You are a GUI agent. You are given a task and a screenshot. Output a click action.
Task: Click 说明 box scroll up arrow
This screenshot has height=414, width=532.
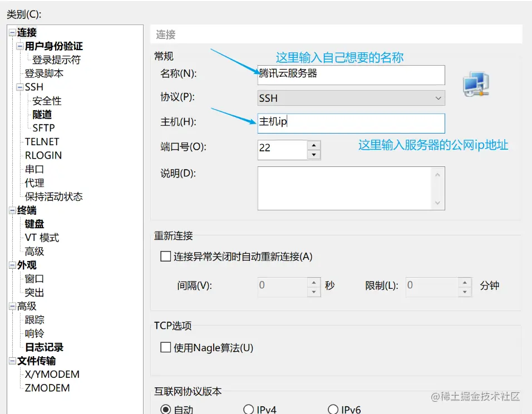coord(438,175)
